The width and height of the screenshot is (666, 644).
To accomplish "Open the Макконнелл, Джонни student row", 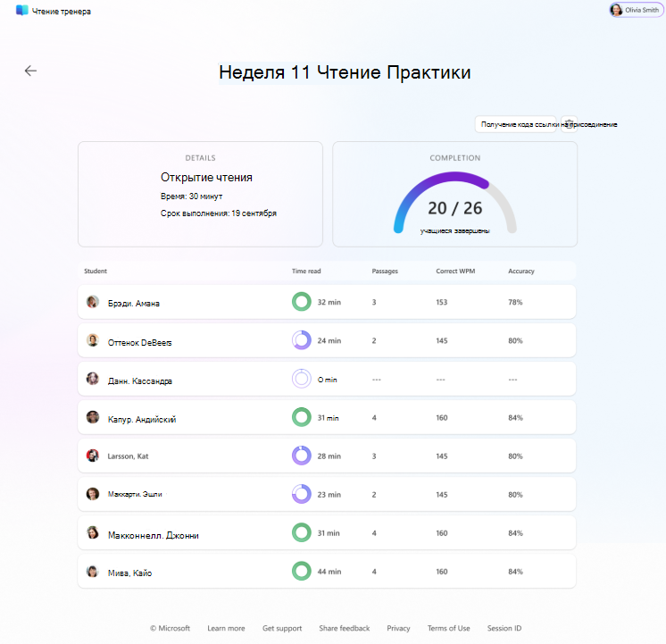I will [x=327, y=532].
